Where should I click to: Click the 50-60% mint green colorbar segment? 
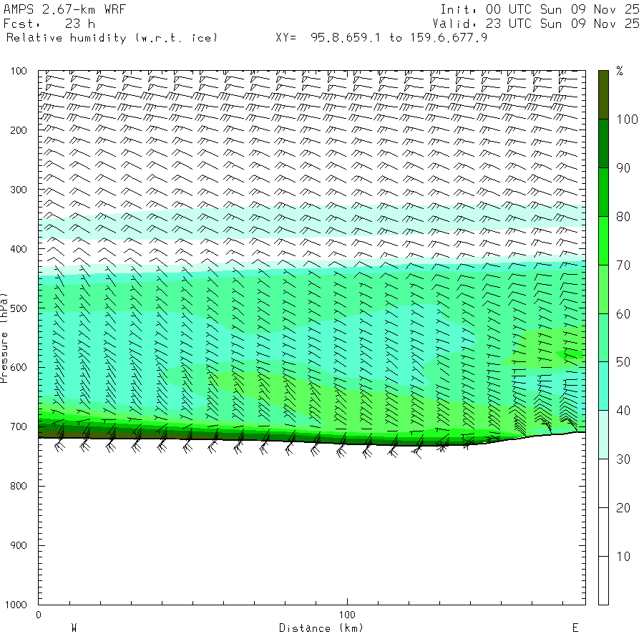click(x=603, y=338)
